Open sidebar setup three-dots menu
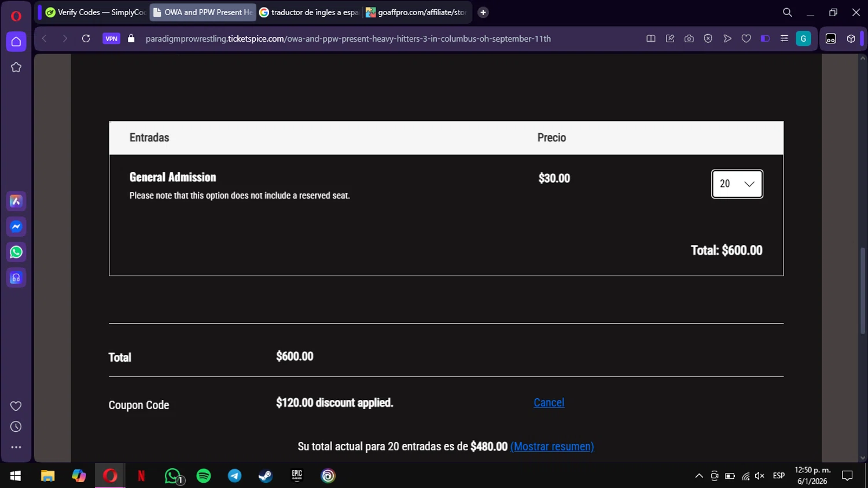This screenshot has width=868, height=488. point(16,447)
